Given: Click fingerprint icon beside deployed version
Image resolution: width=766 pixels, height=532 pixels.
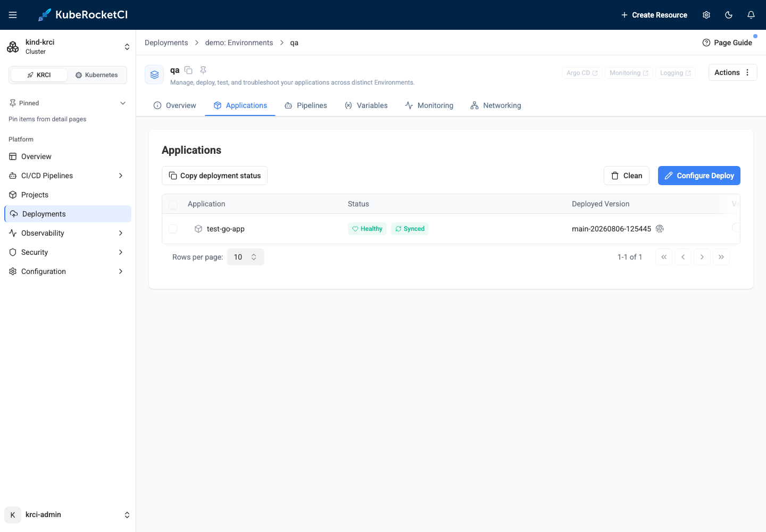Looking at the screenshot, I should coord(660,229).
